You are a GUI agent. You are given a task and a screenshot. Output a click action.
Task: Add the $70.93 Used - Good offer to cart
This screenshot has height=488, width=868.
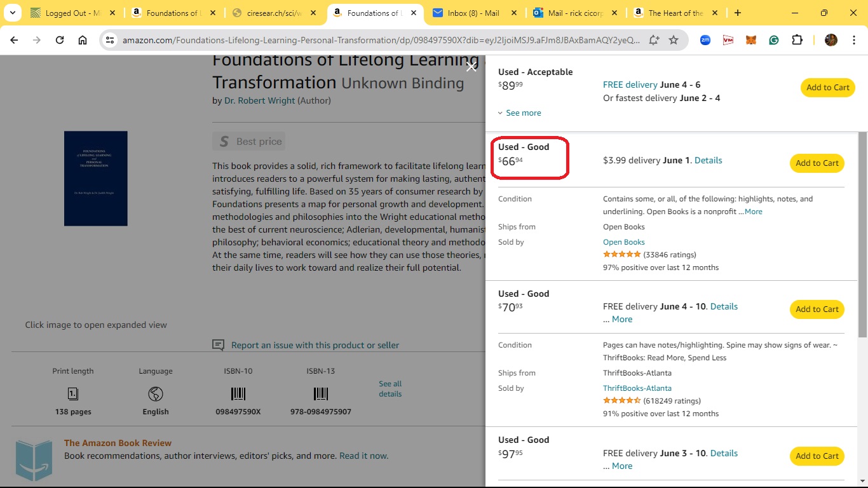[817, 309]
